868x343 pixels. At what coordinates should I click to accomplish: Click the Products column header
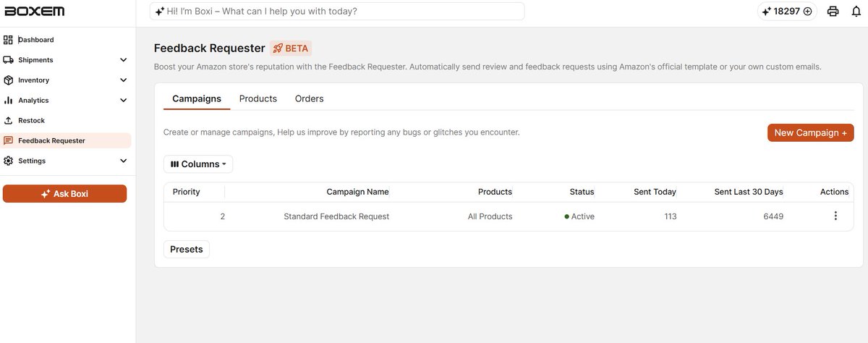(x=495, y=192)
